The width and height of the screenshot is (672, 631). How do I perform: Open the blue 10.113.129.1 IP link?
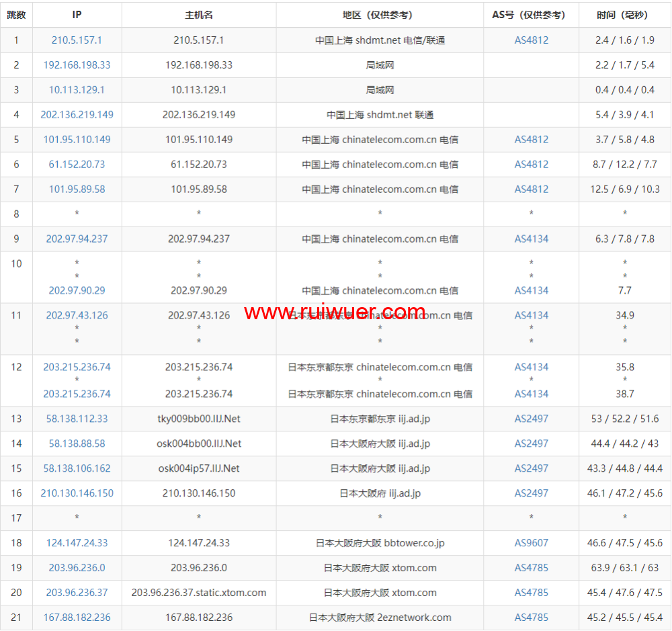(x=77, y=90)
